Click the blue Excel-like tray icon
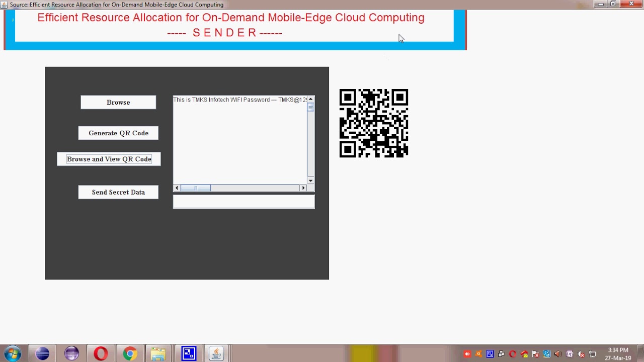This screenshot has height=362, width=644. tap(547, 354)
